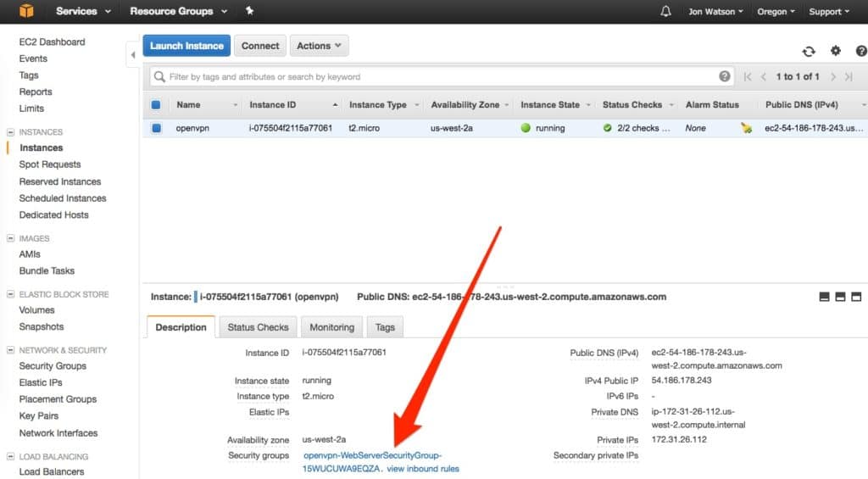The image size is (868, 479).
Task: Click the help icon inside the filter box
Action: pos(724,76)
